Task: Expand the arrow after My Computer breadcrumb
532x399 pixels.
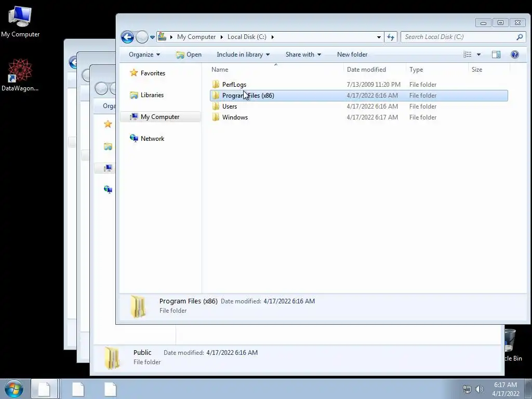Action: point(221,37)
